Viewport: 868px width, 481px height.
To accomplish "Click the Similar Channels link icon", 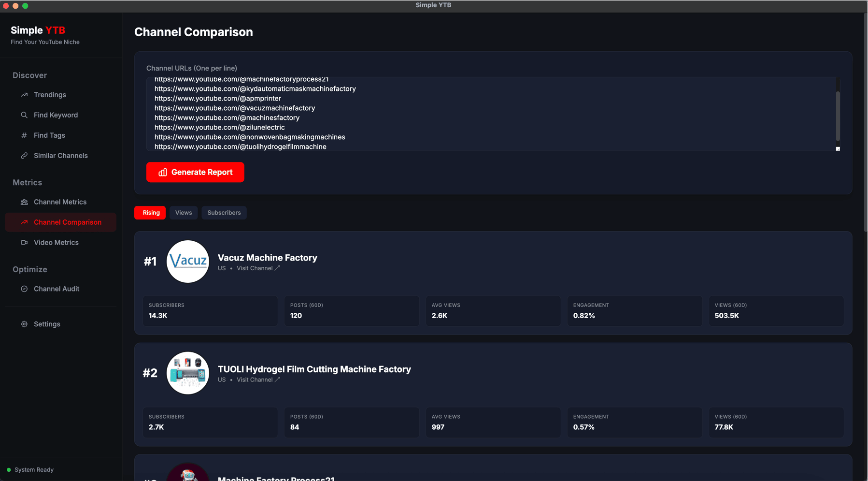I will pos(24,156).
